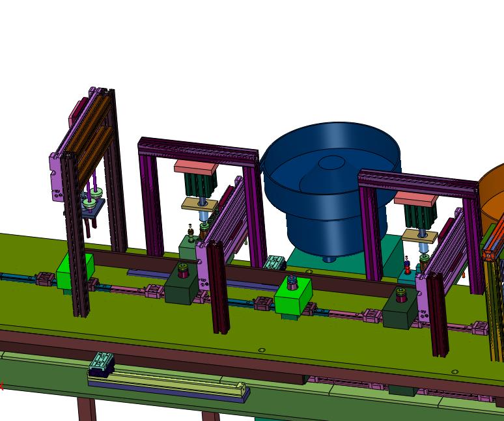The image size is (504, 421).
Task: Pick slate blue plate beside first dark green block
Action: coord(148,273)
